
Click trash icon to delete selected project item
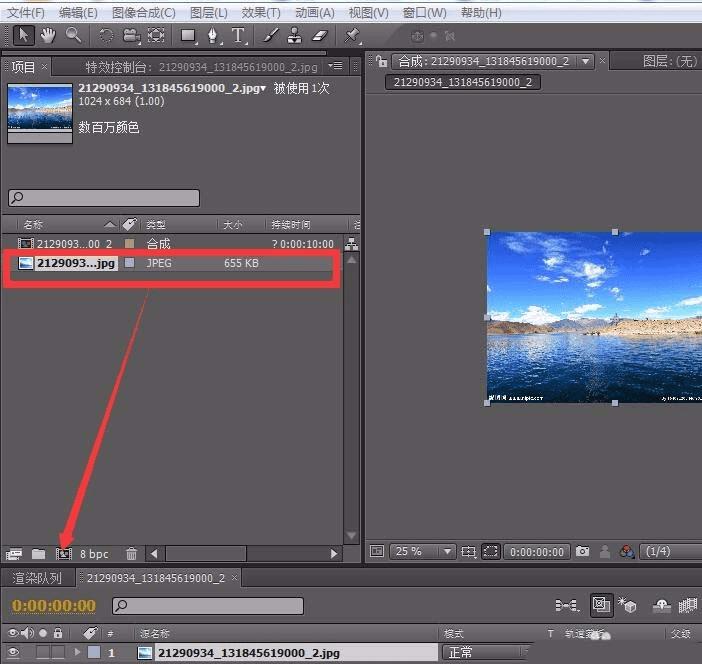[131, 553]
